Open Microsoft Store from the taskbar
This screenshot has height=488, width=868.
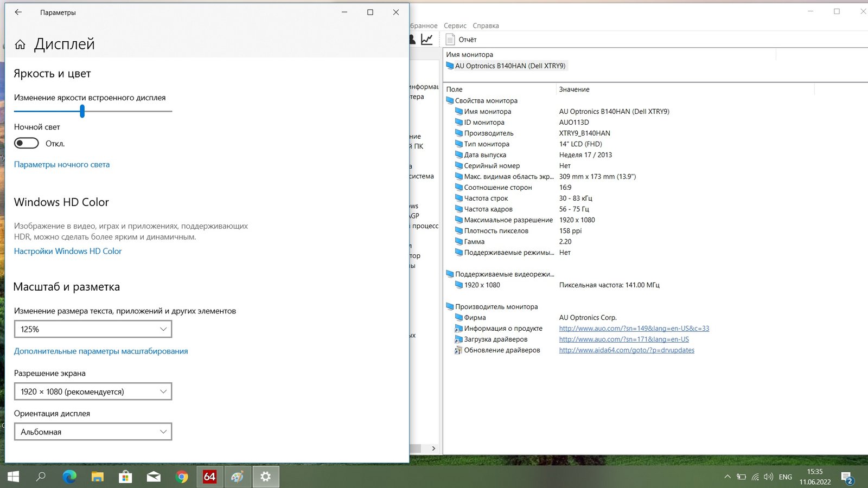(x=126, y=477)
